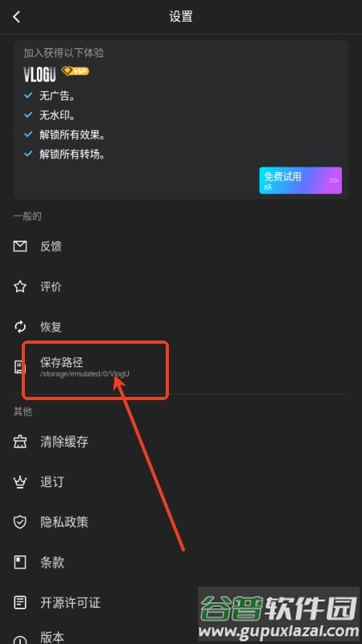Tap the open source license document icon
The width and height of the screenshot is (362, 644).
[20, 603]
